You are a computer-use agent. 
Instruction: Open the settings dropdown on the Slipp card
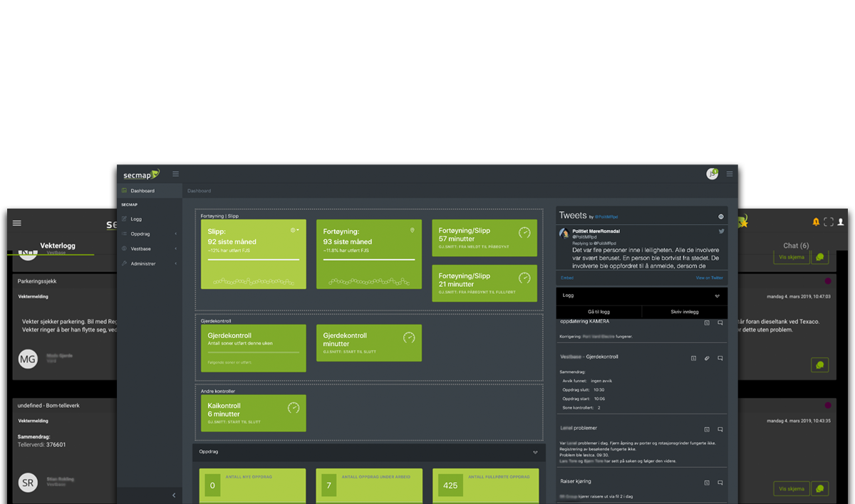coord(295,230)
